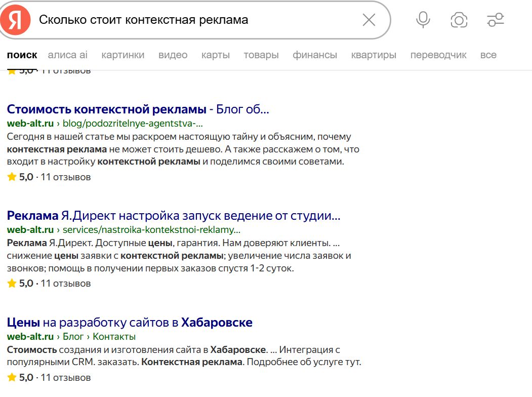The height and width of the screenshot is (397, 532).
Task: Clear the search query with the X icon
Action: [369, 20]
